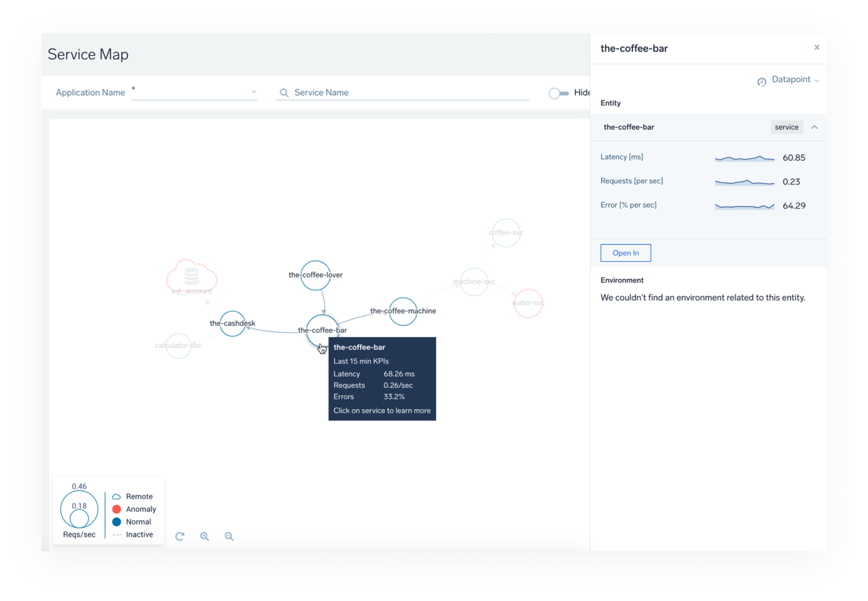Click the tooltip Errors 33.2% value
The image size is (868, 601).
394,397
